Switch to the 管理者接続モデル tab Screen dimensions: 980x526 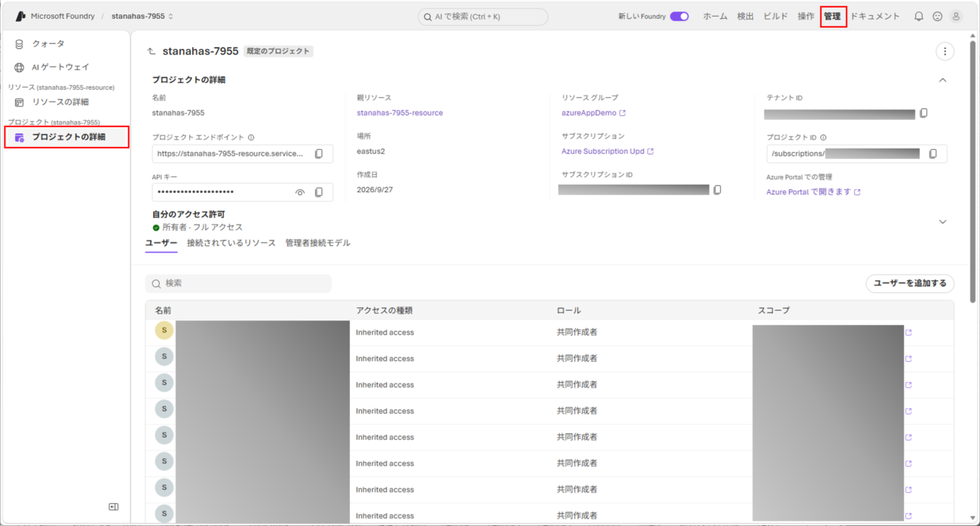(x=318, y=243)
